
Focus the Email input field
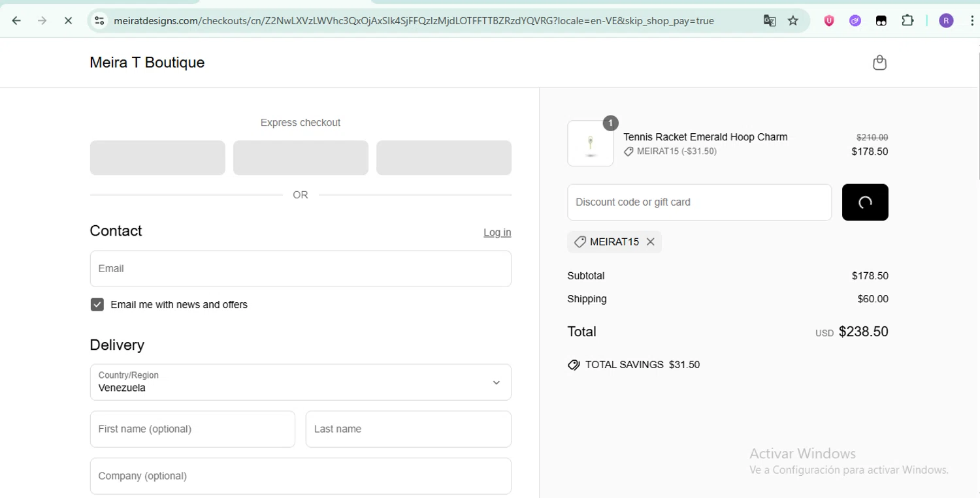[x=301, y=269]
